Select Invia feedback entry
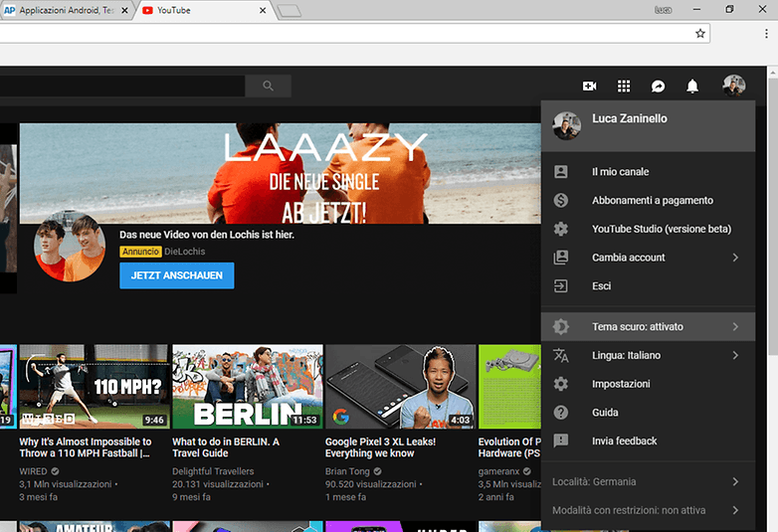 (x=648, y=441)
